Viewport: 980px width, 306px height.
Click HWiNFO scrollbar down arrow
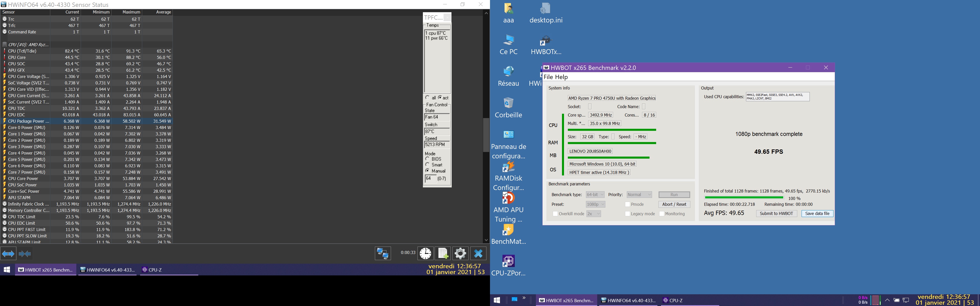pos(486,240)
